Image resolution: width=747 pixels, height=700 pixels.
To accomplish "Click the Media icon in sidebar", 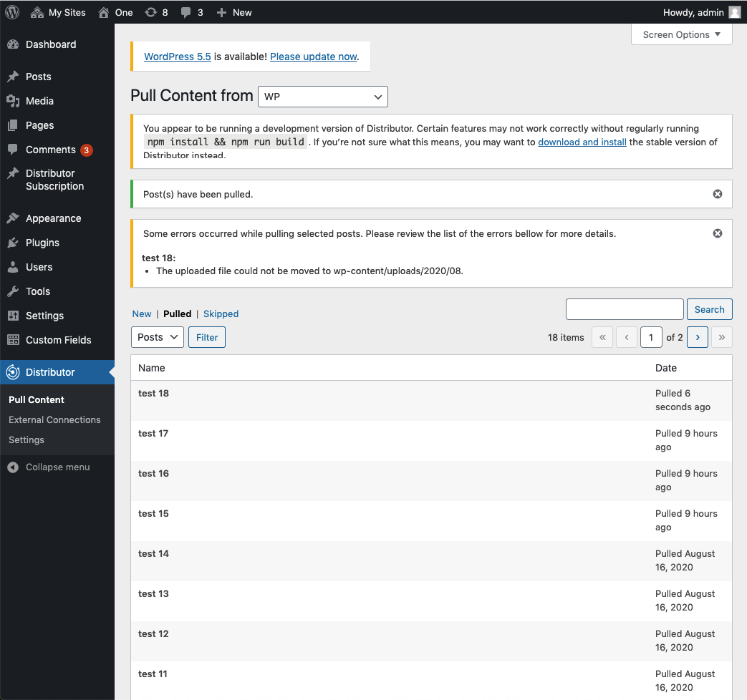I will (x=13, y=100).
